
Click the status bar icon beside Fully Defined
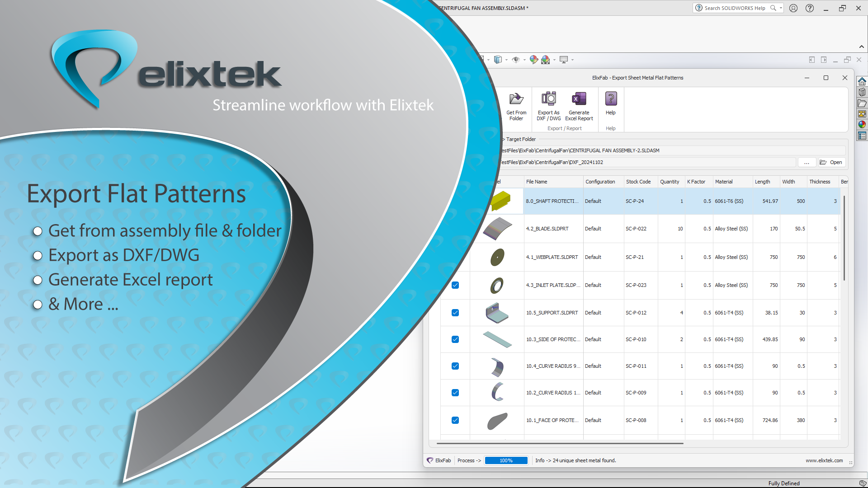point(862,483)
